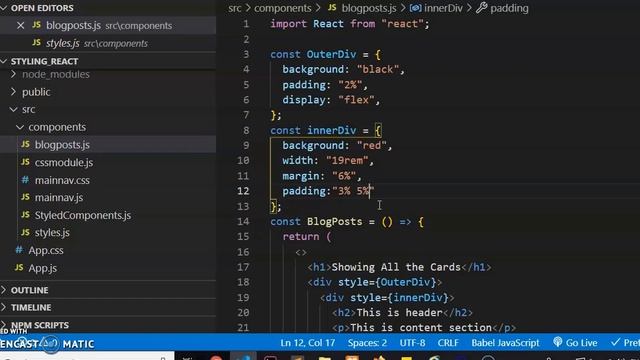Click src in the breadcrumb

235,8
